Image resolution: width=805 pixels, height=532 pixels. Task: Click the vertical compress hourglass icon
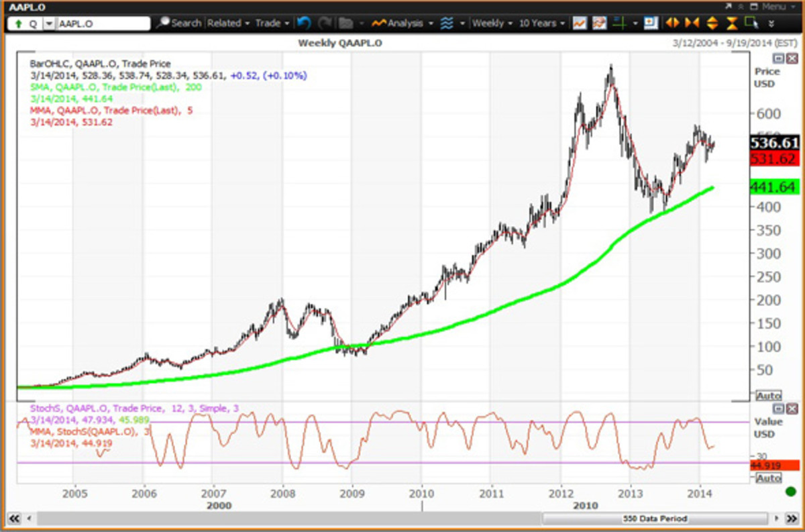(x=731, y=23)
